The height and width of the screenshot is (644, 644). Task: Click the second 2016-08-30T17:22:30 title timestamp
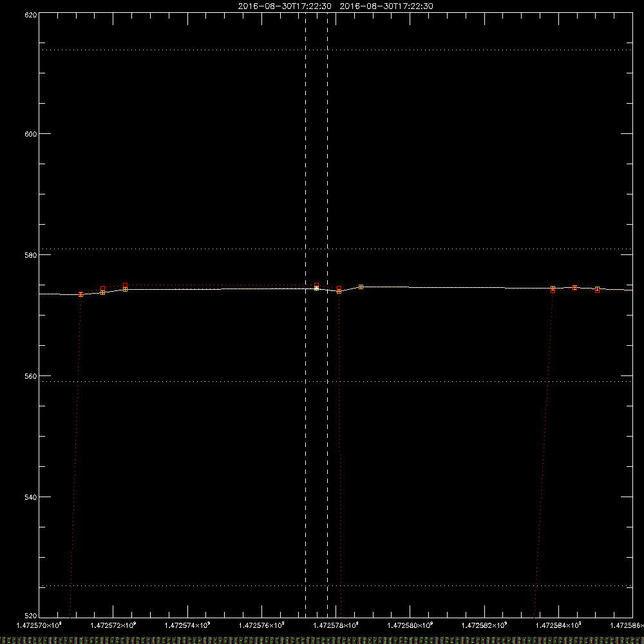coord(386,6)
